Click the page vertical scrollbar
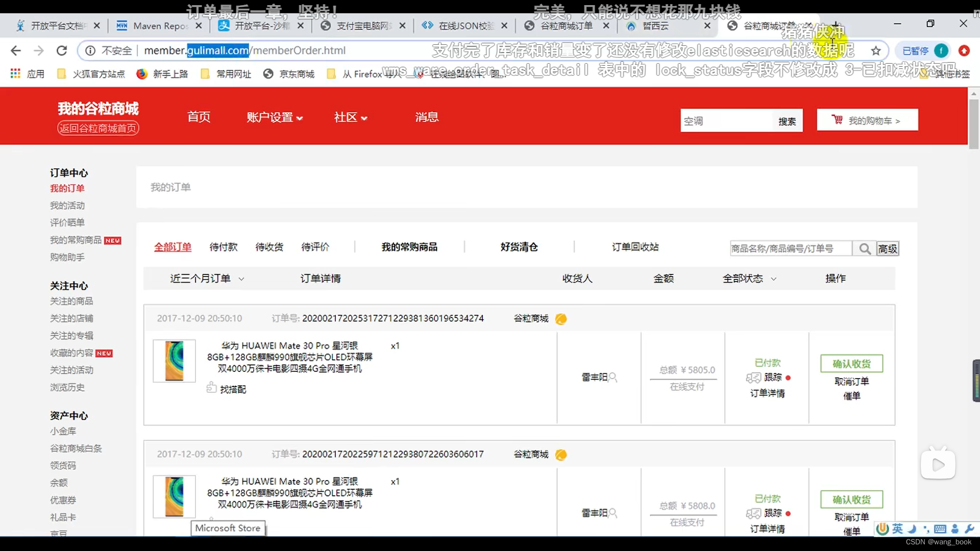 [x=973, y=123]
